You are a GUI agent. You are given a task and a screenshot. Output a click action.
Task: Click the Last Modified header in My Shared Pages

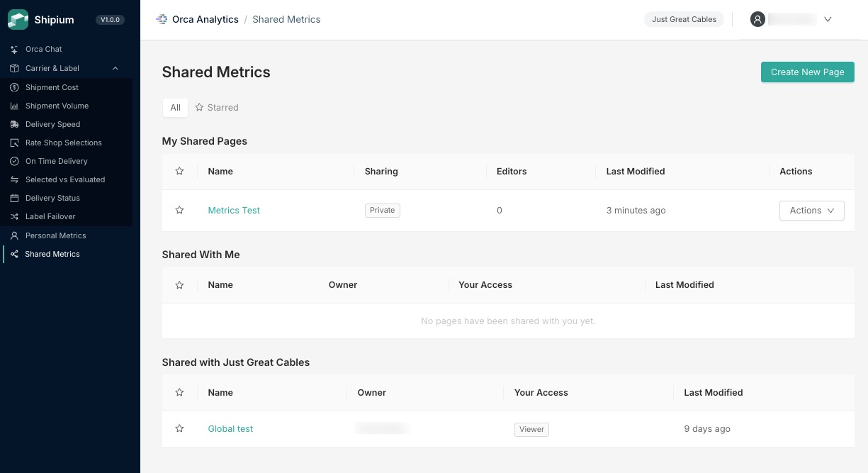click(x=636, y=171)
